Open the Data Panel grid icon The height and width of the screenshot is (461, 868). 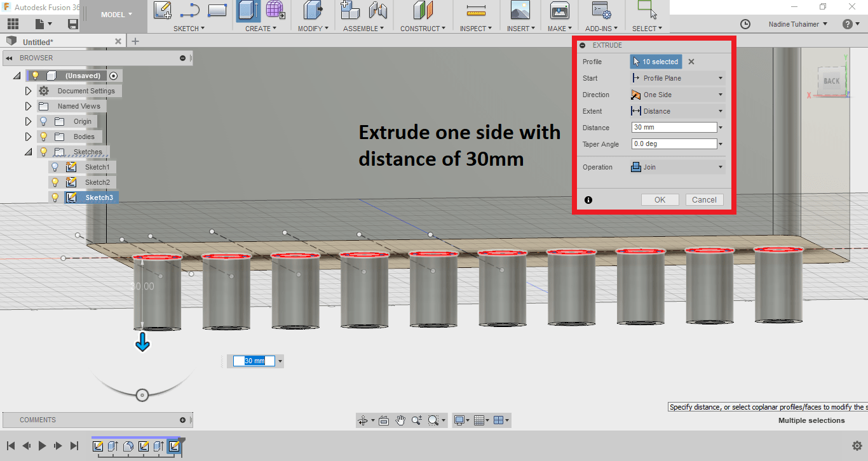coord(13,24)
